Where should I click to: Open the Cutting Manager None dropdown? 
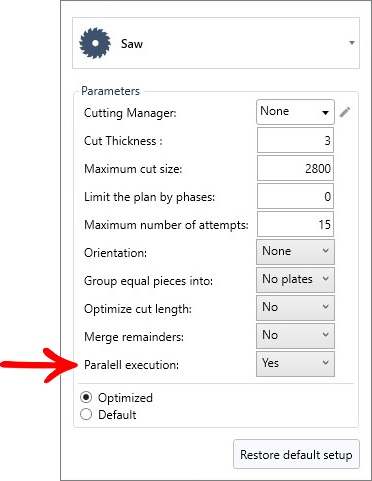pyautogui.click(x=295, y=112)
